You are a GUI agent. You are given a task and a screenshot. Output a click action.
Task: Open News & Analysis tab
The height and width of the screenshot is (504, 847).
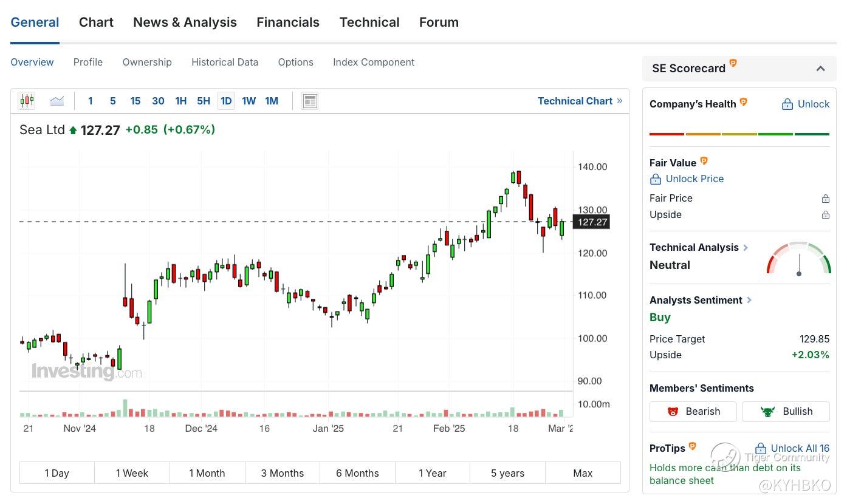(185, 22)
